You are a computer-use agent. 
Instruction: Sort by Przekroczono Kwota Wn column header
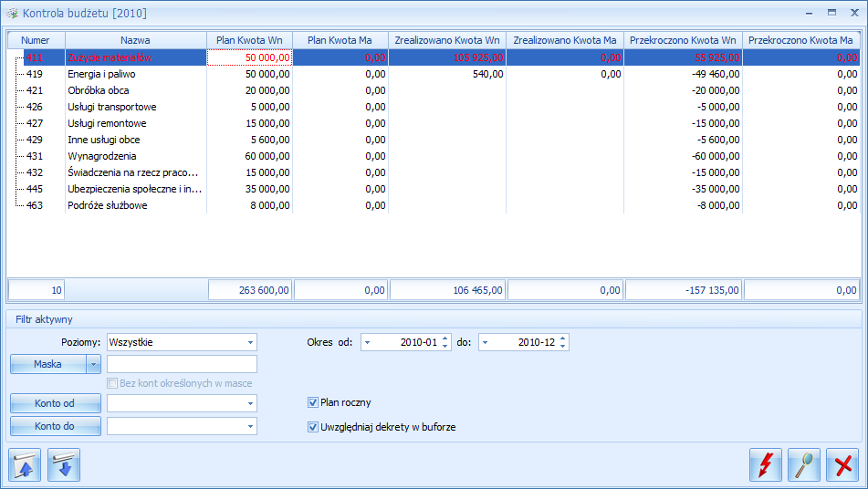click(x=683, y=40)
